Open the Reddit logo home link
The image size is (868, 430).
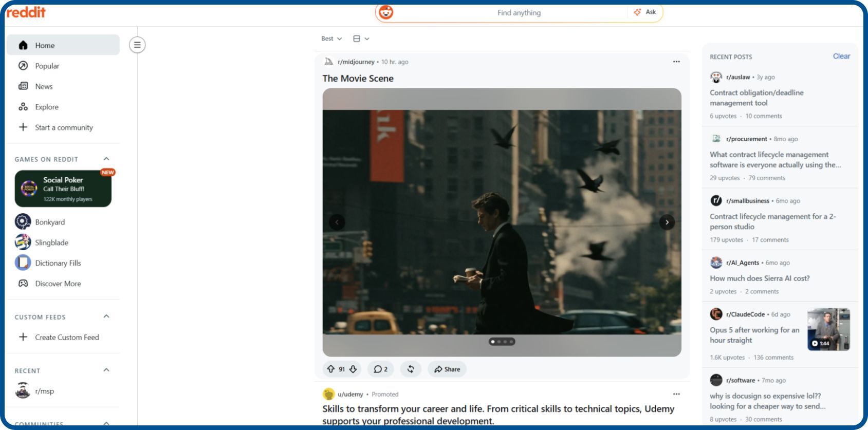click(26, 12)
